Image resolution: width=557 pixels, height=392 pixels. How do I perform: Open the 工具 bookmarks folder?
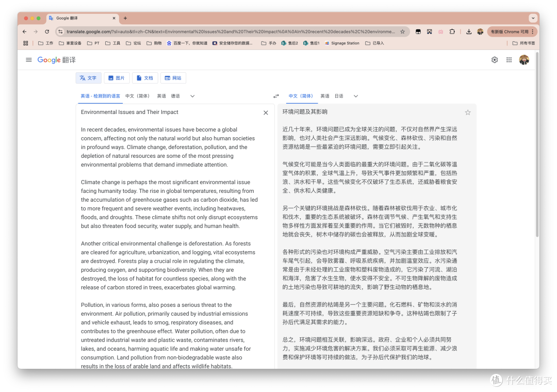(112, 43)
